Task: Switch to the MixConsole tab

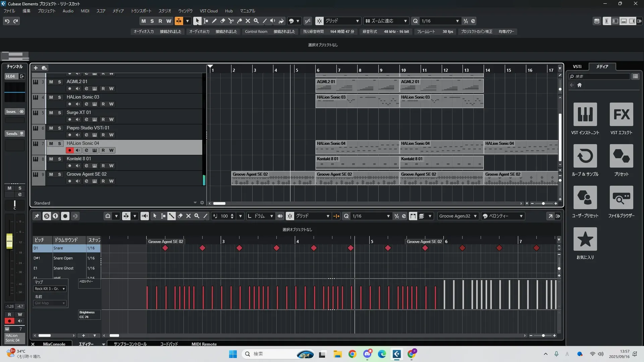Action: pyautogui.click(x=54, y=344)
